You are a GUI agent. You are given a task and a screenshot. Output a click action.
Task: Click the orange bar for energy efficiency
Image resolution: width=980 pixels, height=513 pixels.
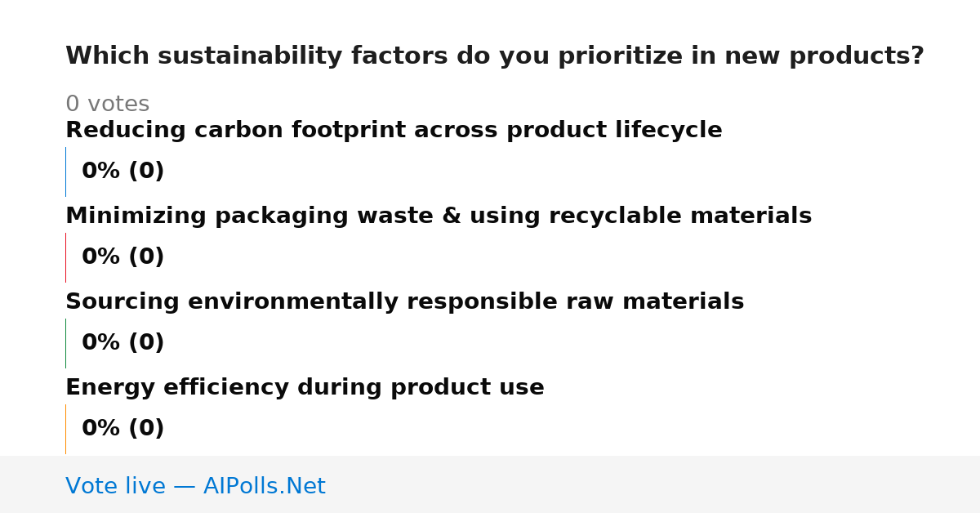(x=65, y=429)
